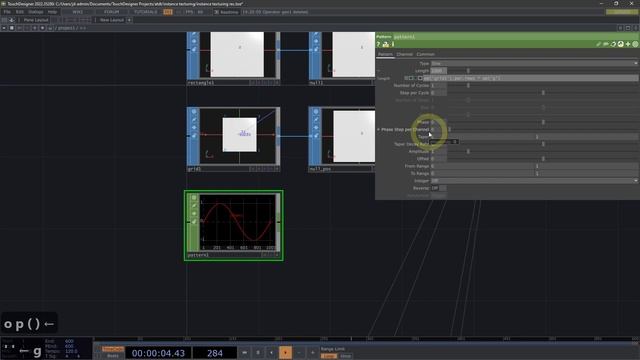Toggle viewer active on grid1 node

194,112
